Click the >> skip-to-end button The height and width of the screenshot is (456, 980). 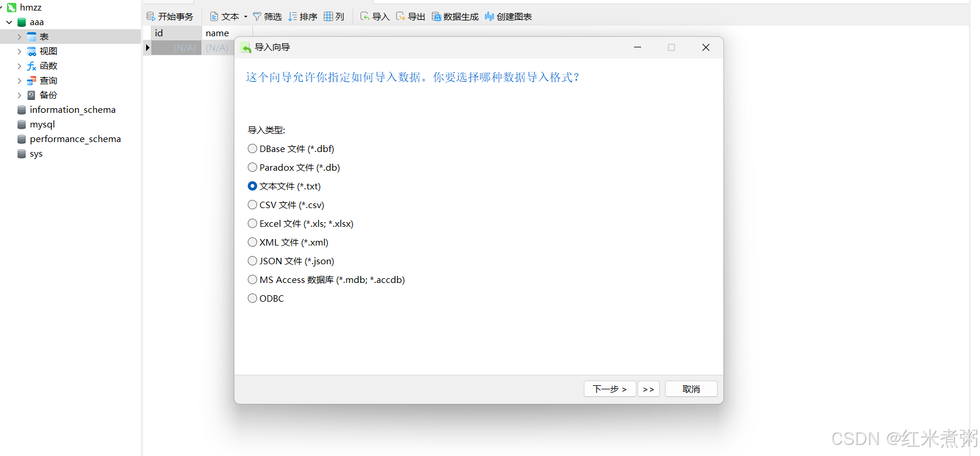tap(649, 389)
